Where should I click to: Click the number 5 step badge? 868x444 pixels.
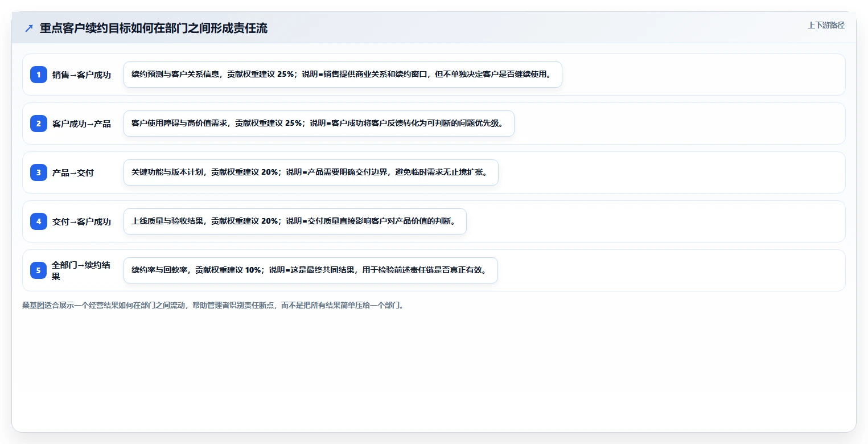[x=39, y=270]
